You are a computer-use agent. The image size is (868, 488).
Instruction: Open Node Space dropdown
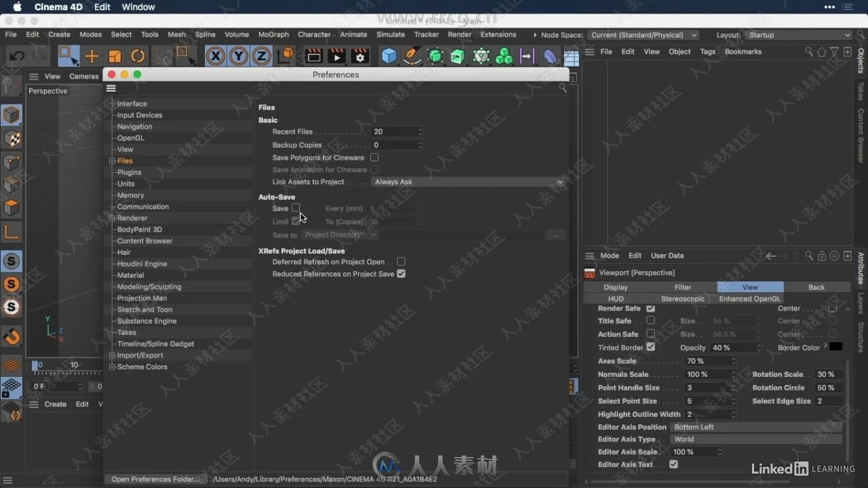click(x=643, y=35)
